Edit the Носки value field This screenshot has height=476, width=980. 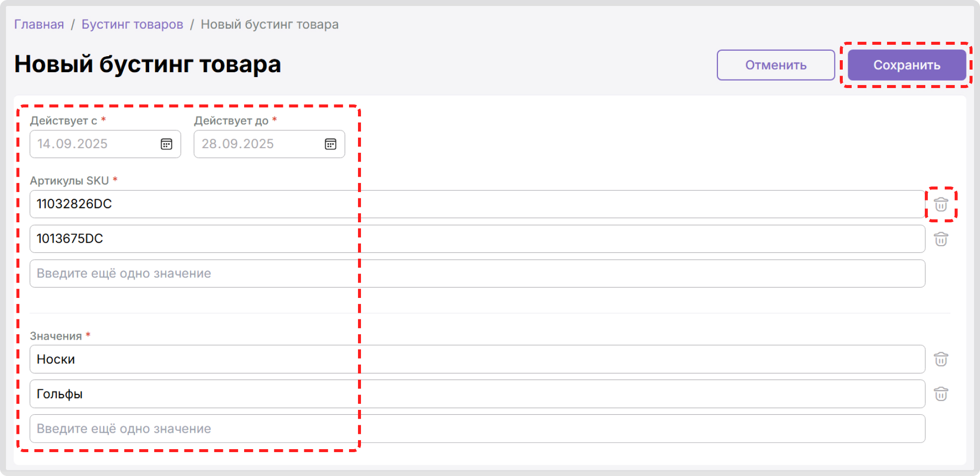tap(476, 359)
